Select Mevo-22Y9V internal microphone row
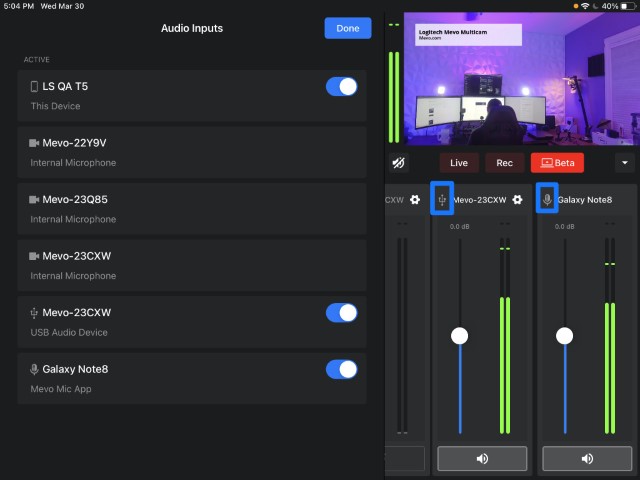The height and width of the screenshot is (480, 640). (x=191, y=152)
